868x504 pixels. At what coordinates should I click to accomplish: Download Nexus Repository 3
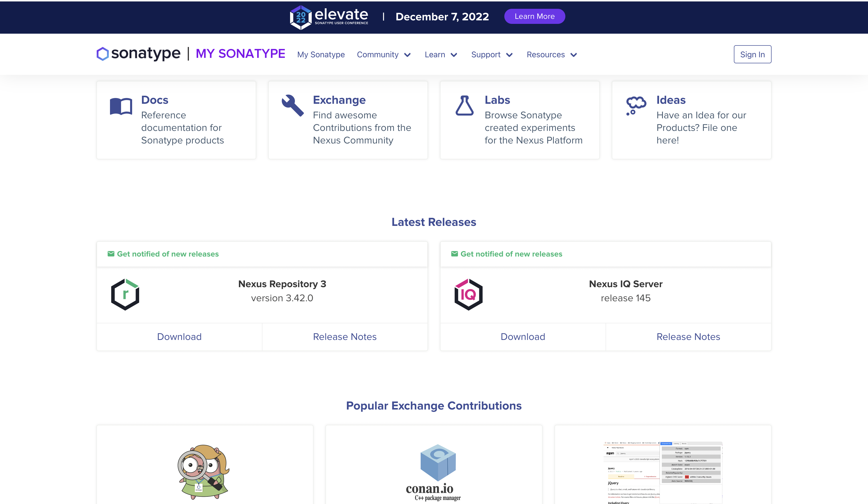(x=179, y=337)
